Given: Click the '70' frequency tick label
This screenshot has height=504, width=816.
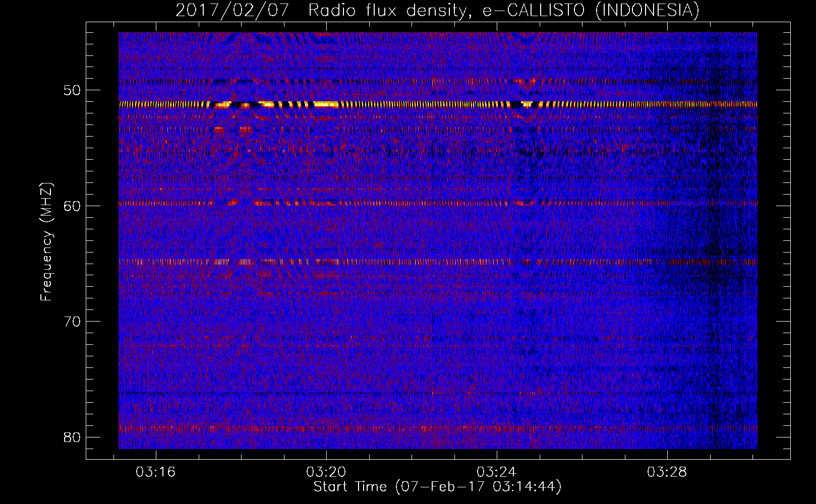Looking at the screenshot, I should 72,322.
